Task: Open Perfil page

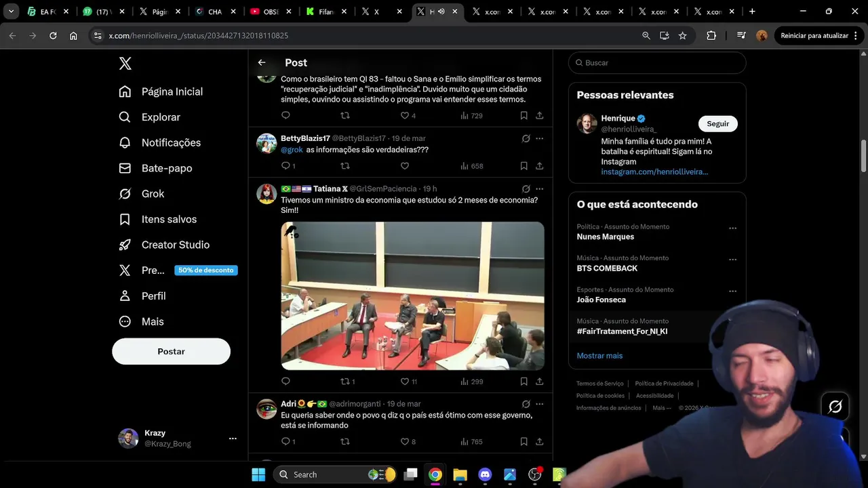Action: 142,296
